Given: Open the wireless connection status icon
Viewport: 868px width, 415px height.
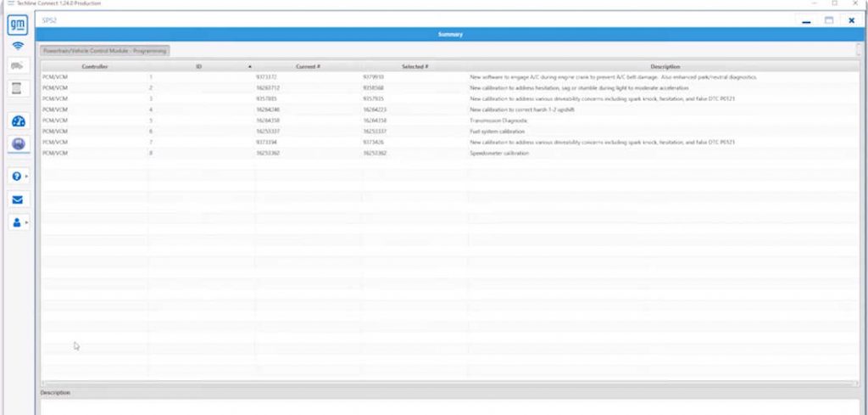Looking at the screenshot, I should click(18, 45).
